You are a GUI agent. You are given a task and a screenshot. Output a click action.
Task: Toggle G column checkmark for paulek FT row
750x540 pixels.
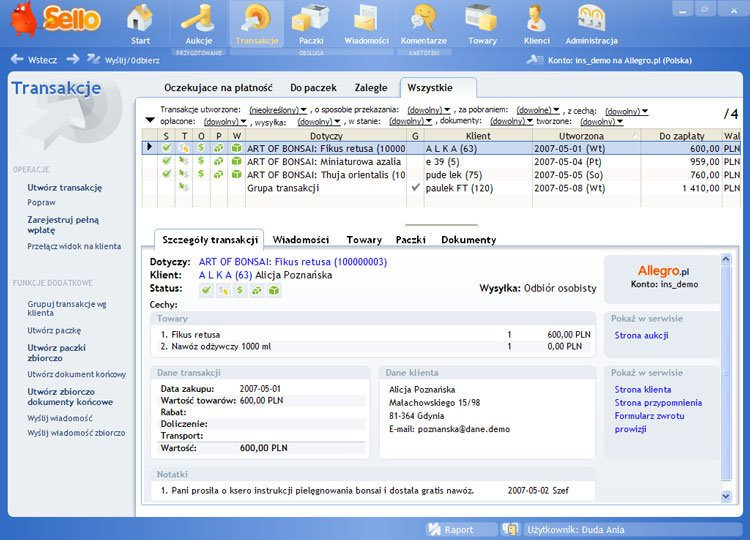coord(415,187)
